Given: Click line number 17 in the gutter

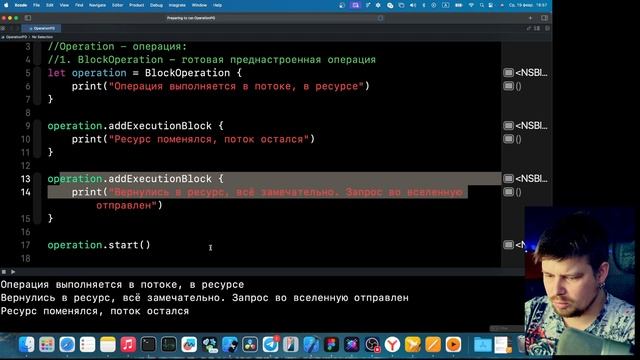Looking at the screenshot, I should 25,245.
